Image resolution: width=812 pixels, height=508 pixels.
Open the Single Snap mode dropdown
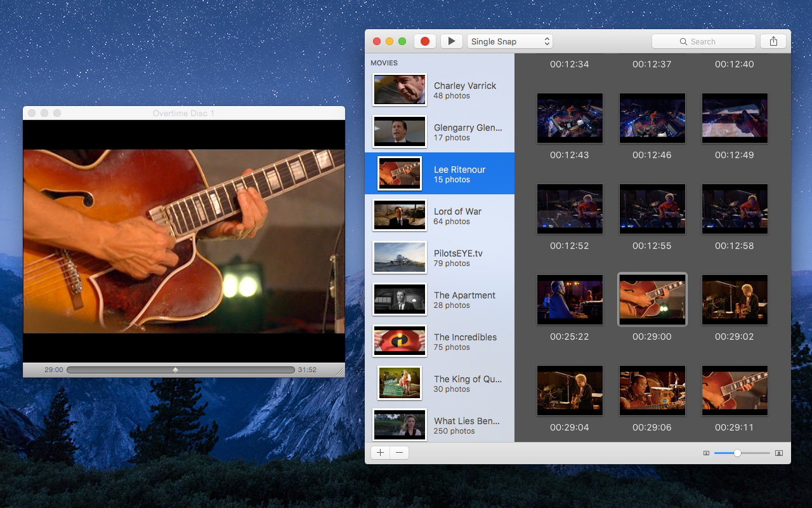tap(510, 41)
